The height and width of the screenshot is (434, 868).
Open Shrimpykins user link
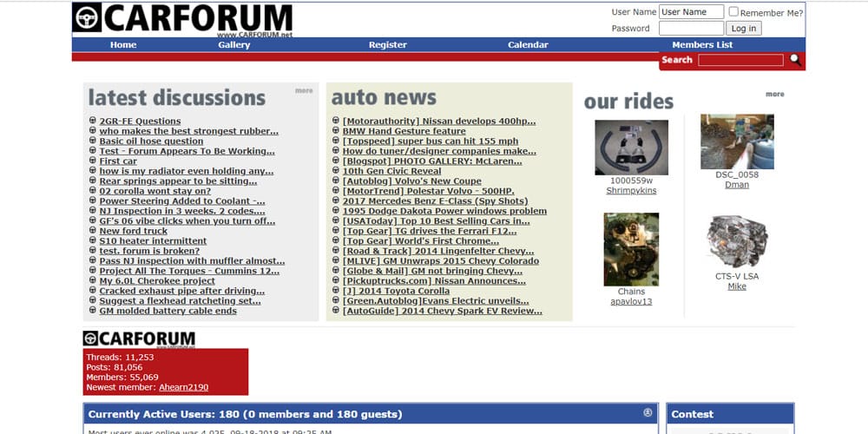pos(631,190)
